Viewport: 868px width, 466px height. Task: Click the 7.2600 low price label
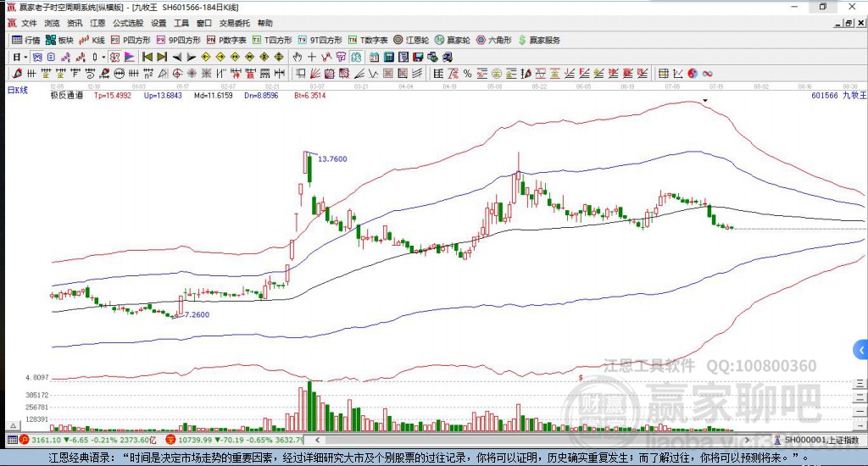(x=197, y=314)
